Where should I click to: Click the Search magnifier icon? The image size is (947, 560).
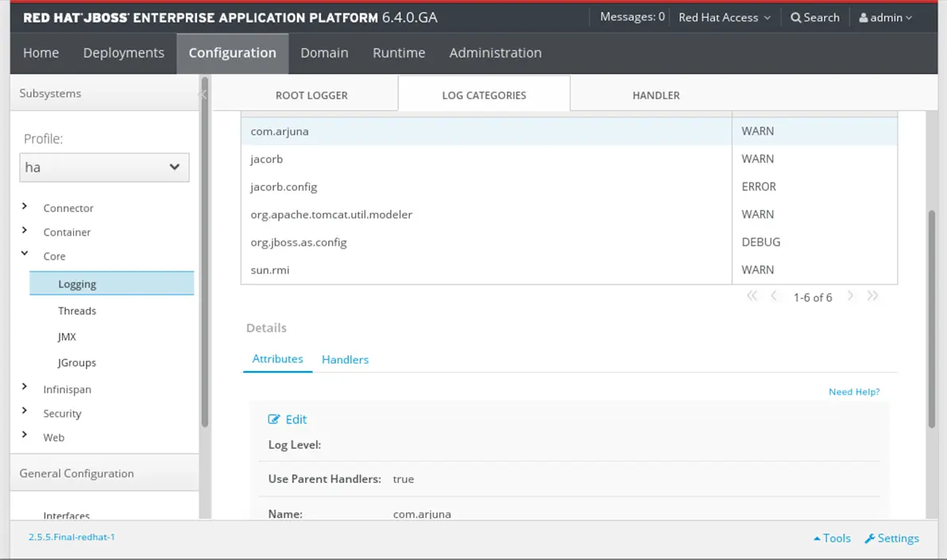(795, 17)
